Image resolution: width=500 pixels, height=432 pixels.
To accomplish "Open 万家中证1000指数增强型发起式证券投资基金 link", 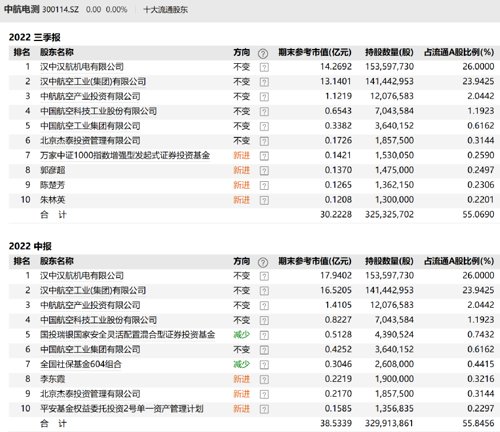I will pyautogui.click(x=125, y=155).
